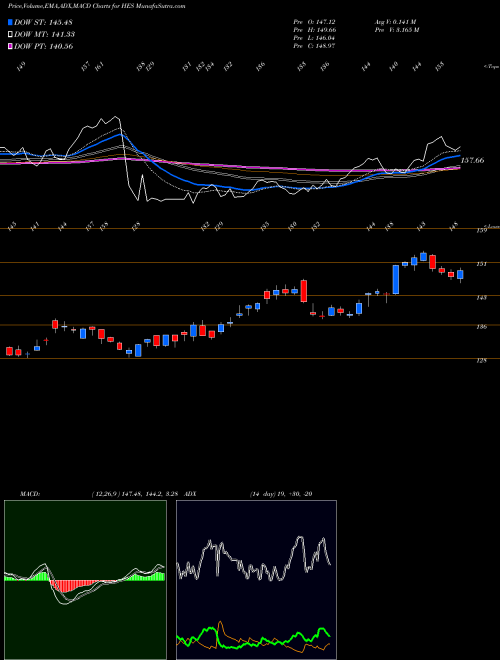Click the 151 price axis label
This screenshot has width=500, height=660.
481,264
